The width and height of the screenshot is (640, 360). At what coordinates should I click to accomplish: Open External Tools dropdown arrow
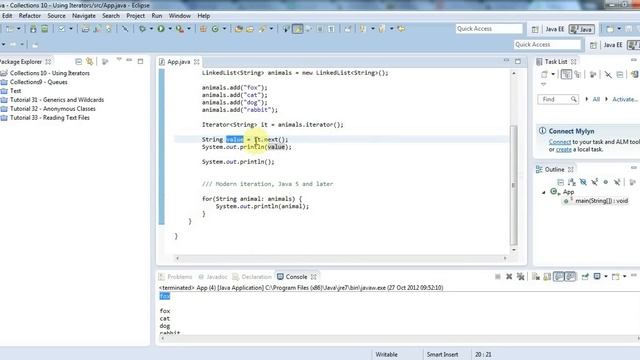click(x=189, y=29)
